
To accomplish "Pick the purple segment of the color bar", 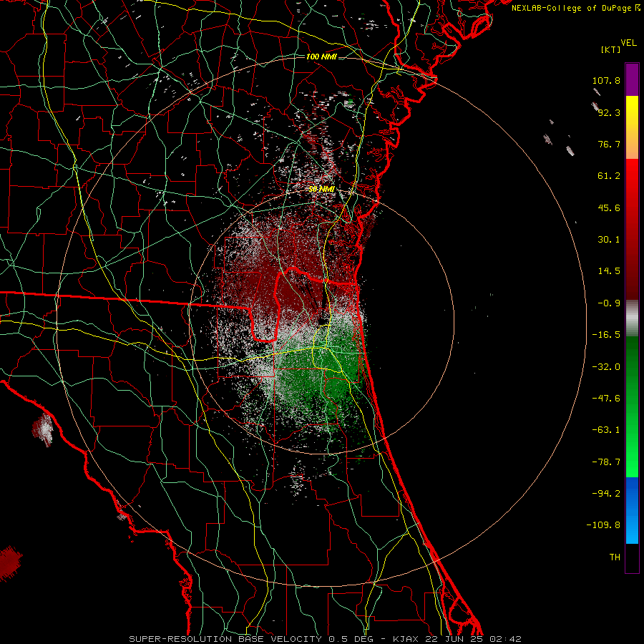I will point(632,79).
